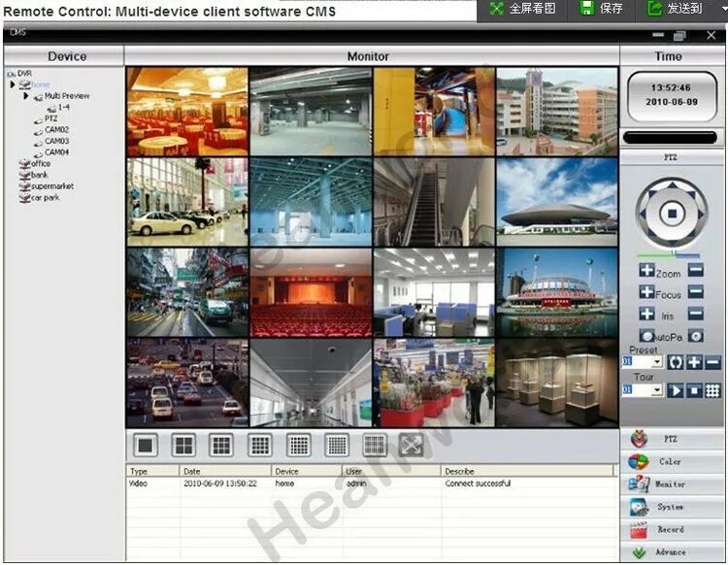728x565 pixels.
Task: Collapse the Multi Preview node
Action: pos(26,96)
